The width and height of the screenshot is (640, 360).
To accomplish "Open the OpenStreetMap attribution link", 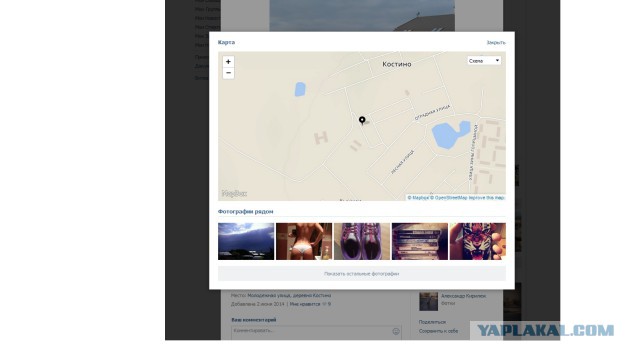I will coord(449,198).
